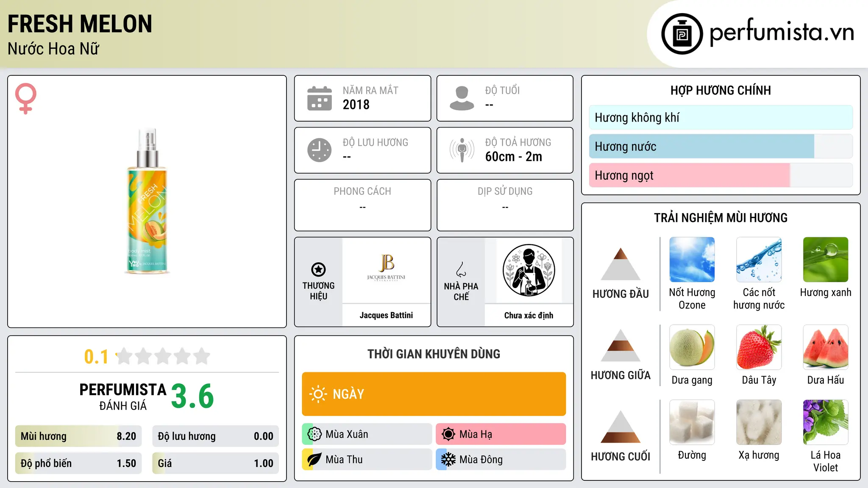Open the Dưa gang note image
This screenshot has width=868, height=488.
pos(692,347)
